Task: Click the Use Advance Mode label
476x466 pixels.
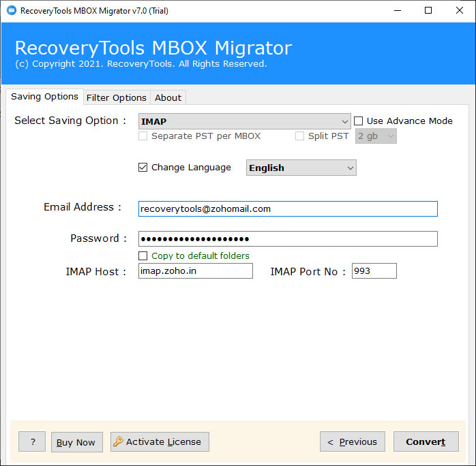Action: (x=410, y=121)
